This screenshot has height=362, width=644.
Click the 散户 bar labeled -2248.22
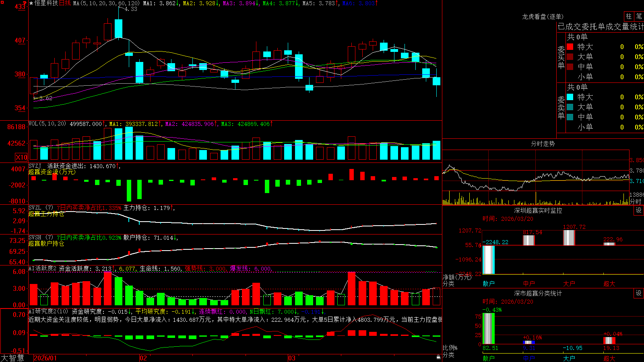489,260
